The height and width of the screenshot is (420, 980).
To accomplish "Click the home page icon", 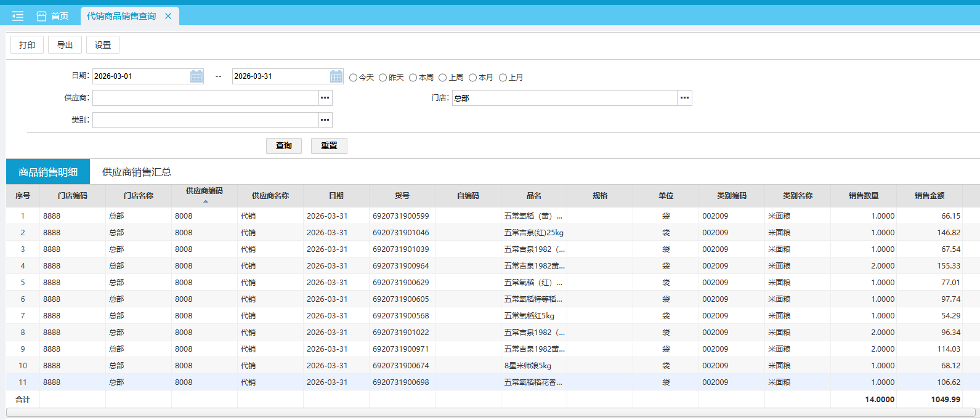I will (42, 16).
